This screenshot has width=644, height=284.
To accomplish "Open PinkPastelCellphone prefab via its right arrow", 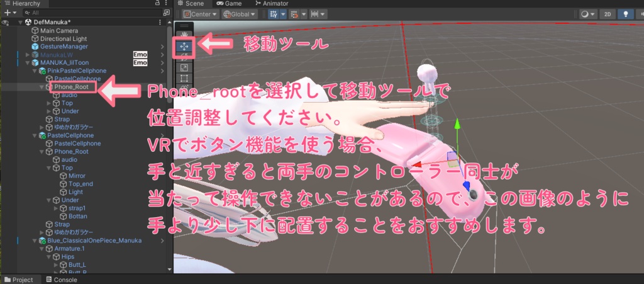I will [163, 71].
